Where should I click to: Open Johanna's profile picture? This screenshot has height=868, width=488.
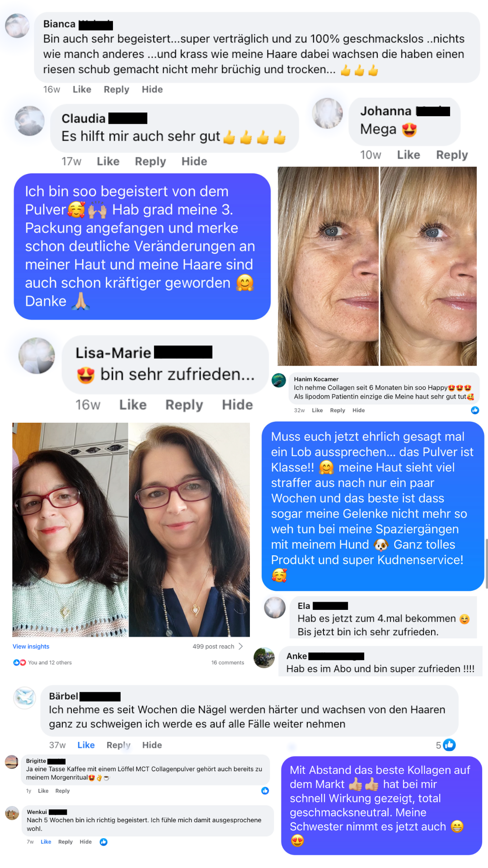(x=327, y=113)
